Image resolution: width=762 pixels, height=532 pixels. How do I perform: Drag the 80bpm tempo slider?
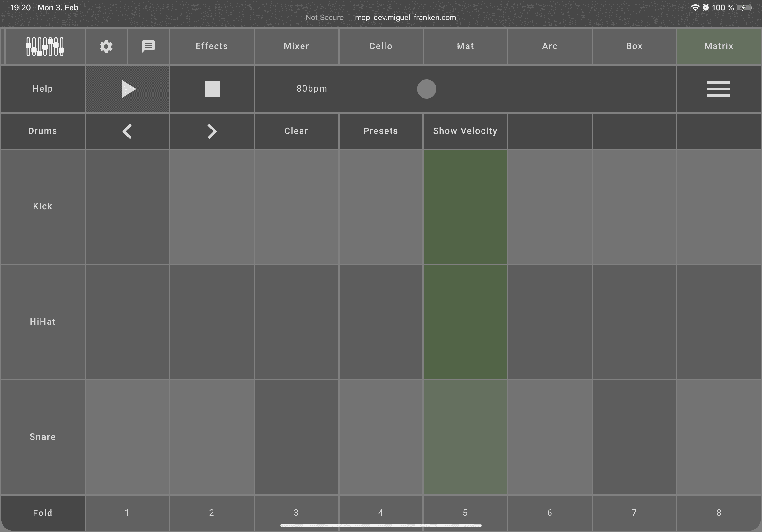(x=427, y=89)
